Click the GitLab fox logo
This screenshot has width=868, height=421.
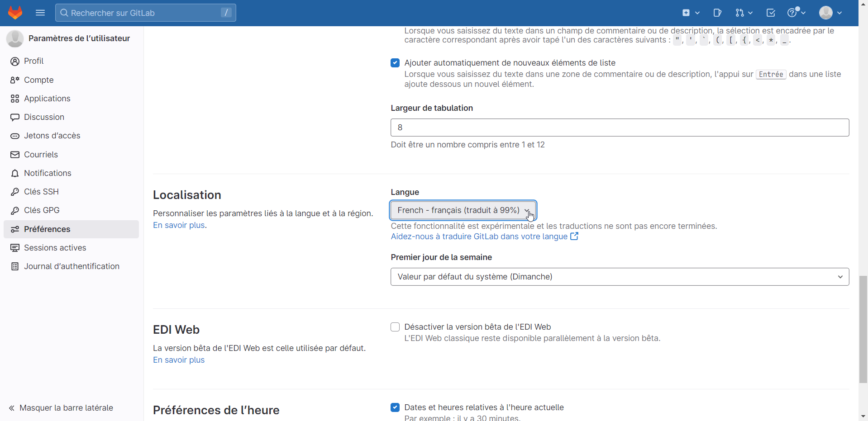[15, 13]
